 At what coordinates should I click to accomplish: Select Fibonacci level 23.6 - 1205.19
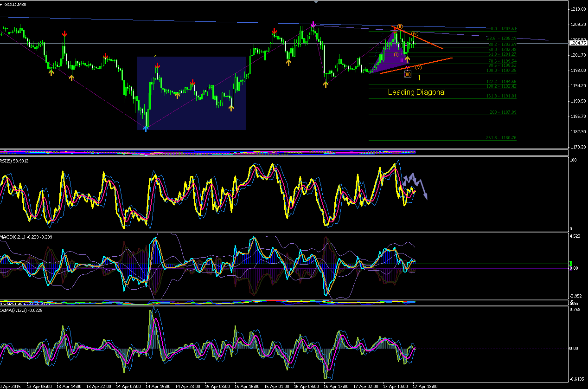pyautogui.click(x=502, y=39)
